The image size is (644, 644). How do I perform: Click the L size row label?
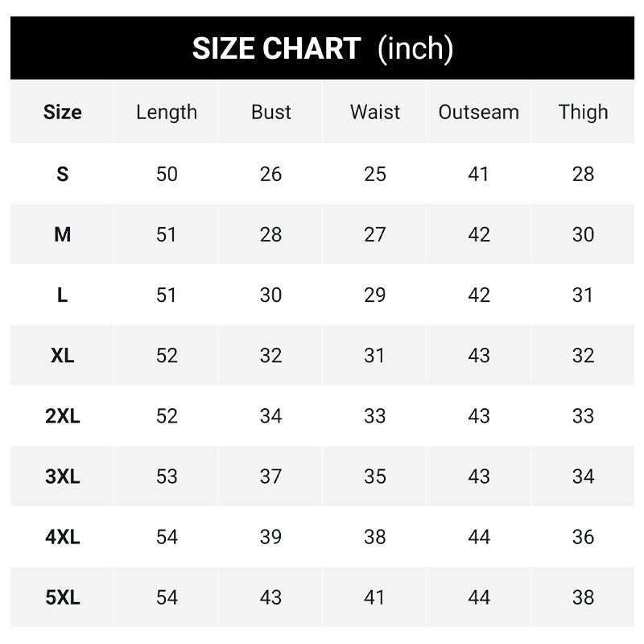[63, 295]
